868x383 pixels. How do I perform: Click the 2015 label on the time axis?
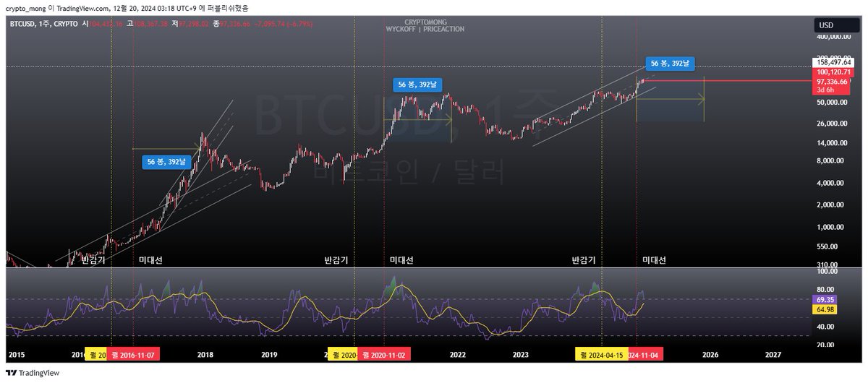pyautogui.click(x=17, y=355)
